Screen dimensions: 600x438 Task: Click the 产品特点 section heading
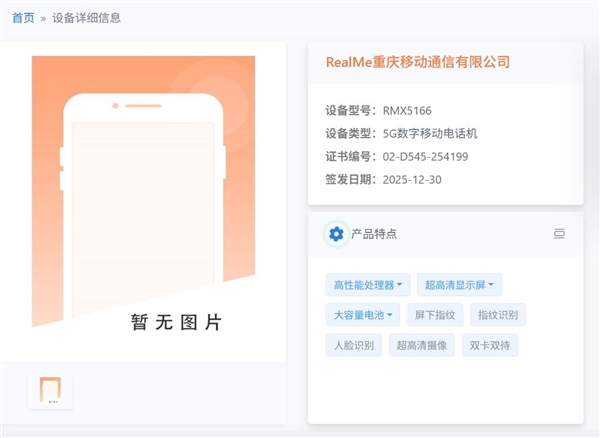coord(374,234)
